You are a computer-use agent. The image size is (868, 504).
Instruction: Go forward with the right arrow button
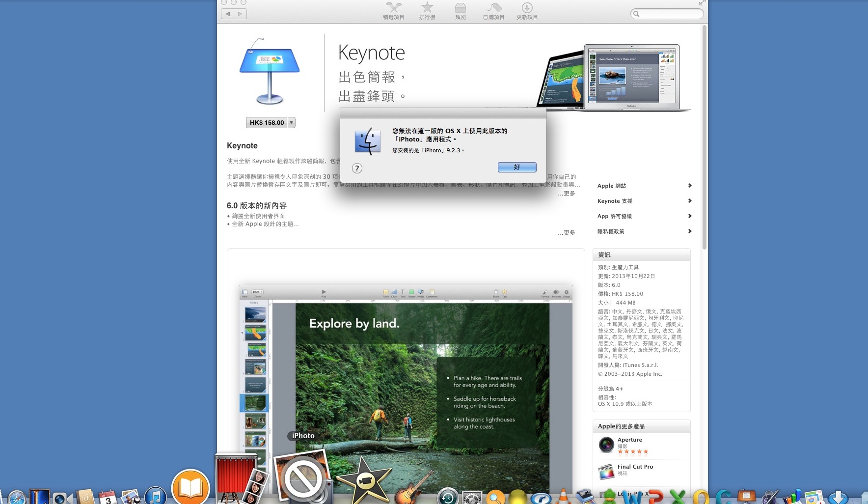click(241, 14)
